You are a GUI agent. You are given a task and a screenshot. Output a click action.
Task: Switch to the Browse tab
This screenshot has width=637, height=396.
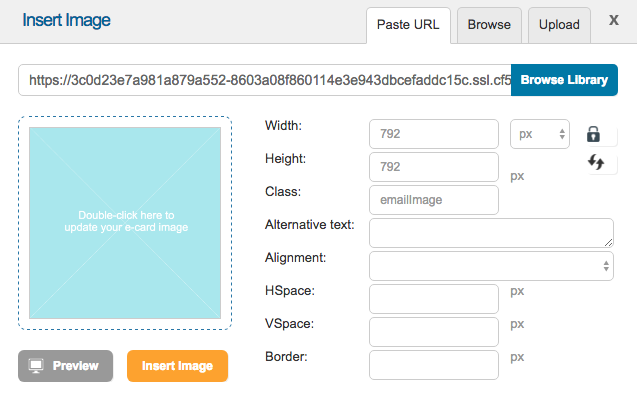coord(489,25)
